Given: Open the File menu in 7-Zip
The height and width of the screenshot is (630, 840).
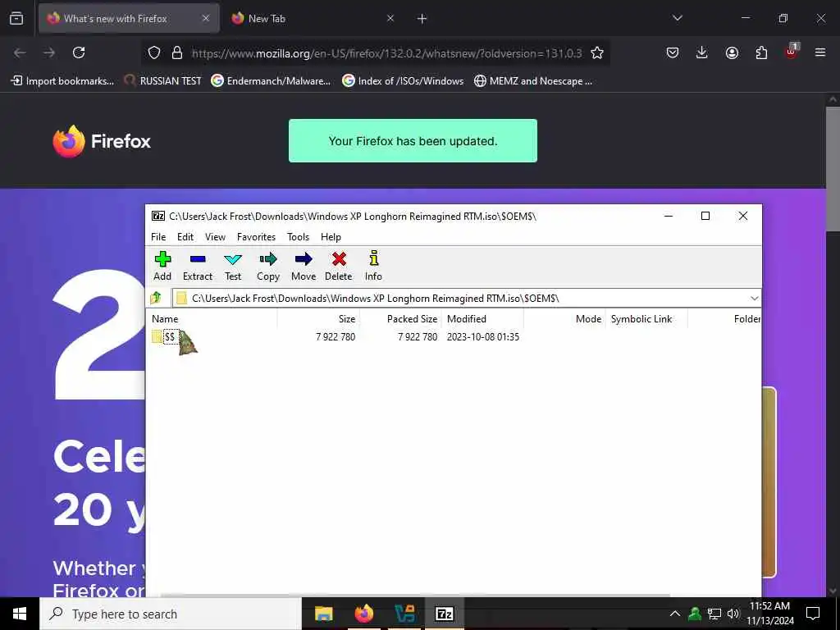Looking at the screenshot, I should pos(158,237).
